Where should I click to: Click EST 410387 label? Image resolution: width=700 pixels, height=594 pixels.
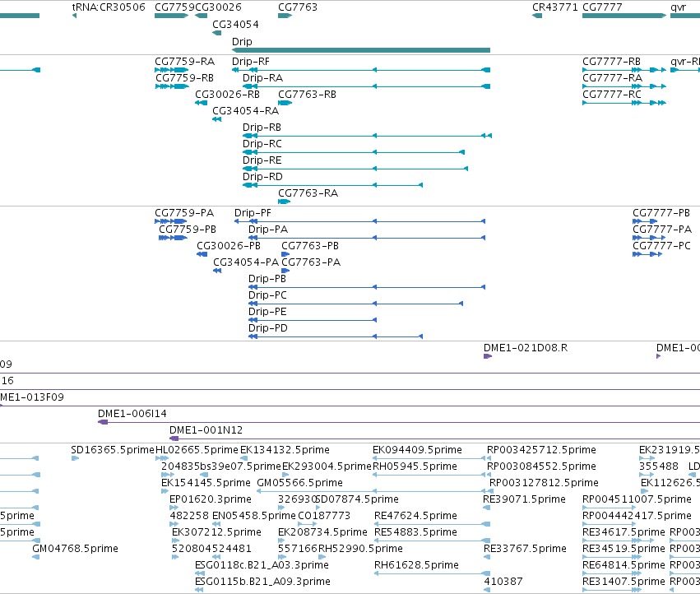[503, 582]
